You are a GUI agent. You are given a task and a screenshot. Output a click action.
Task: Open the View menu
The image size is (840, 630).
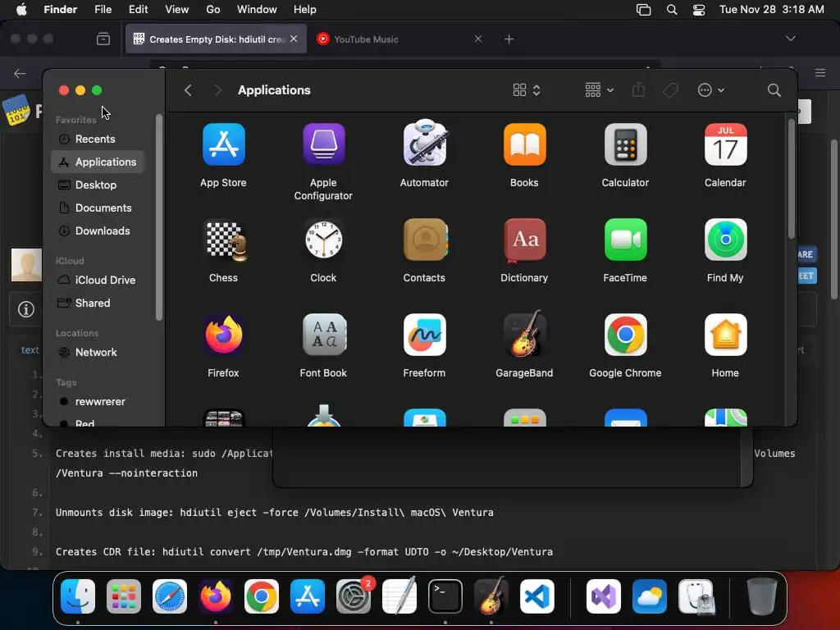[177, 10]
